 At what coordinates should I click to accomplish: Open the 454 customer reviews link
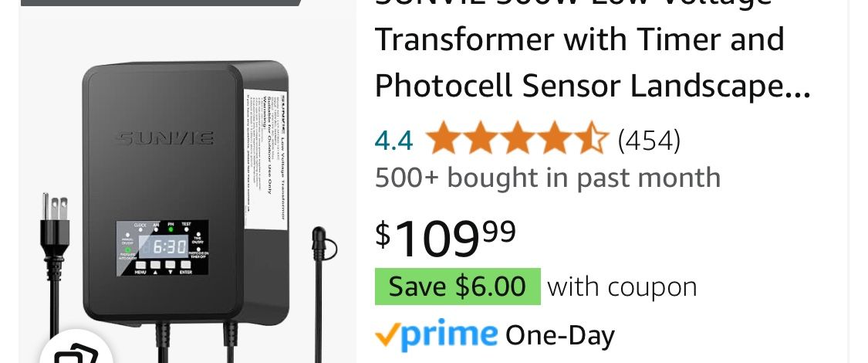[x=649, y=141]
